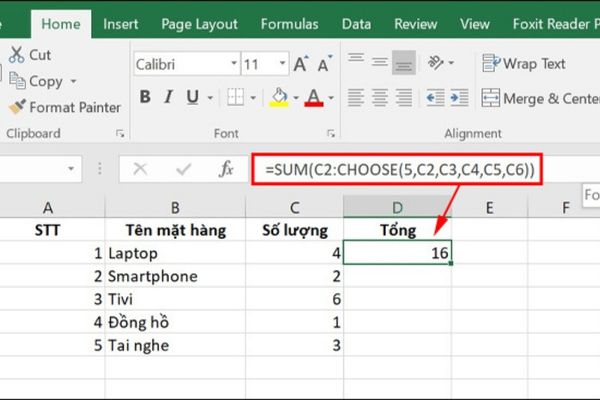Expand fill color dropdown arrow

tap(296, 98)
